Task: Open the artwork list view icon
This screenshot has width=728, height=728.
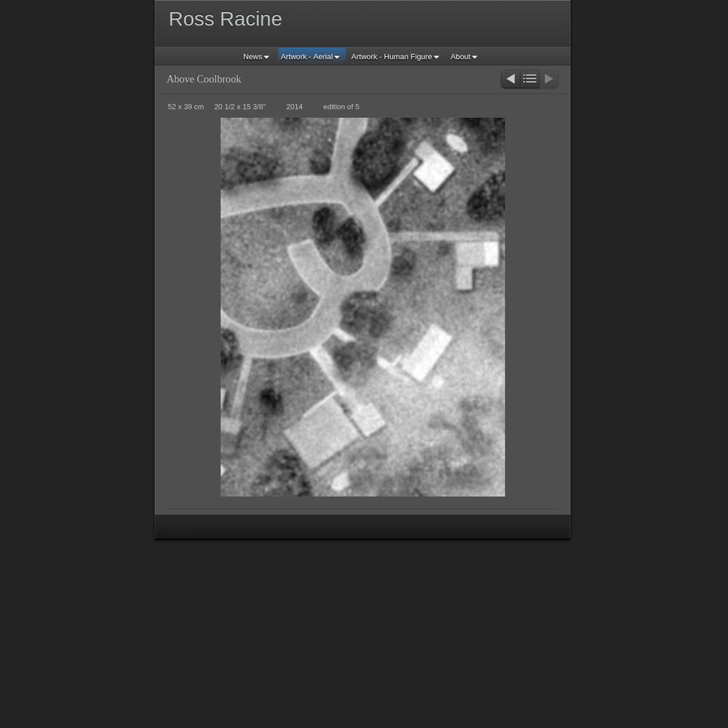Action: pyautogui.click(x=530, y=79)
